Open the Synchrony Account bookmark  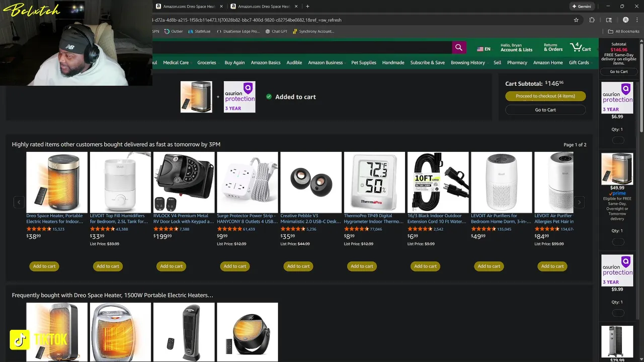click(313, 31)
